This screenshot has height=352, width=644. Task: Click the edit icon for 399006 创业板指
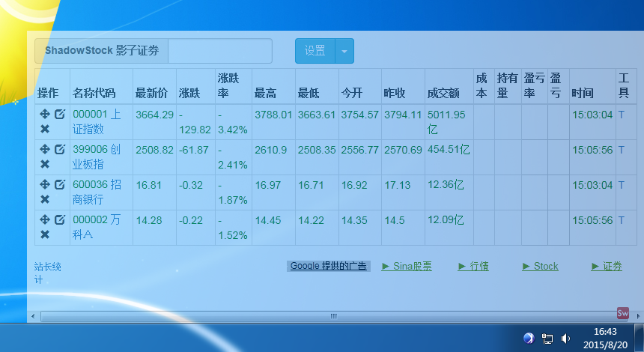pyautogui.click(x=60, y=149)
